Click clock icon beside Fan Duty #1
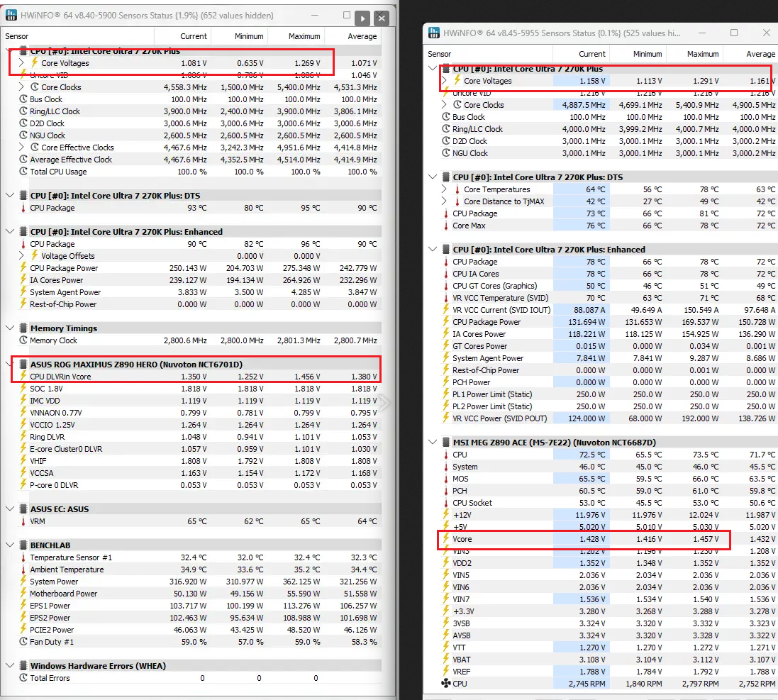This screenshot has width=778, height=700. (x=23, y=642)
